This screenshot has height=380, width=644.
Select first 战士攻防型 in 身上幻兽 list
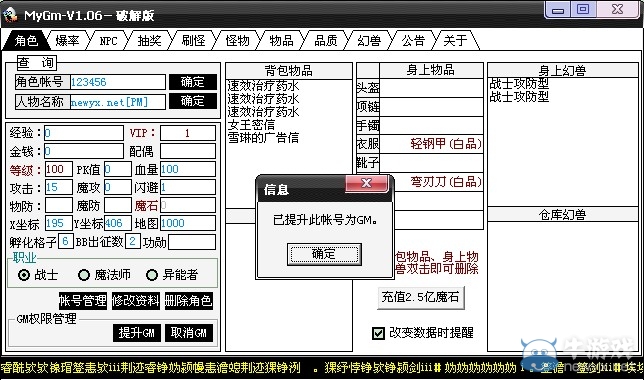click(519, 84)
